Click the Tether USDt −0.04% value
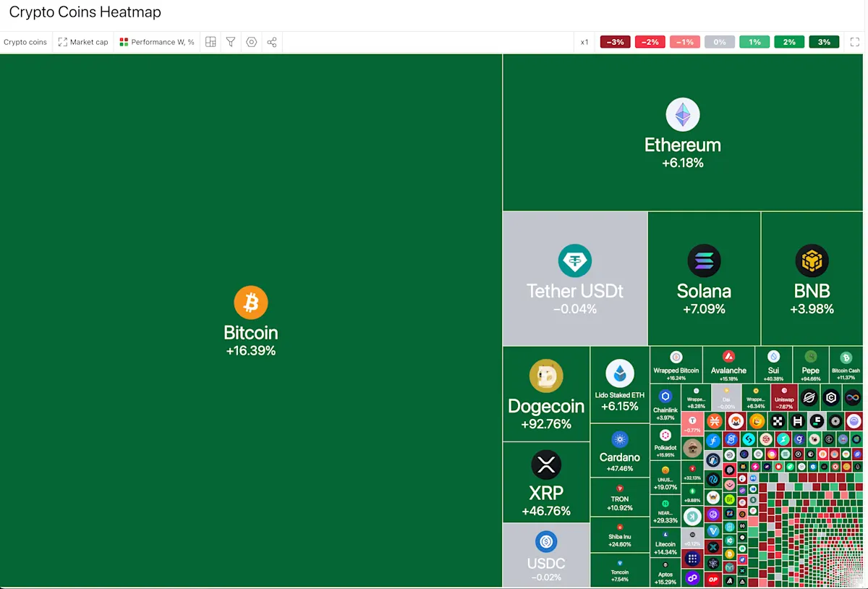 tap(575, 310)
